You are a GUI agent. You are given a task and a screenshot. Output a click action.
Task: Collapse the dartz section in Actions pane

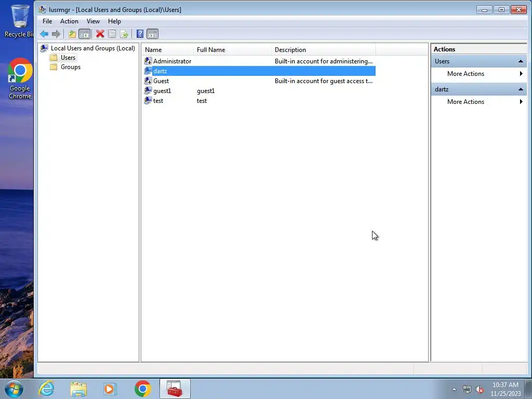[521, 89]
